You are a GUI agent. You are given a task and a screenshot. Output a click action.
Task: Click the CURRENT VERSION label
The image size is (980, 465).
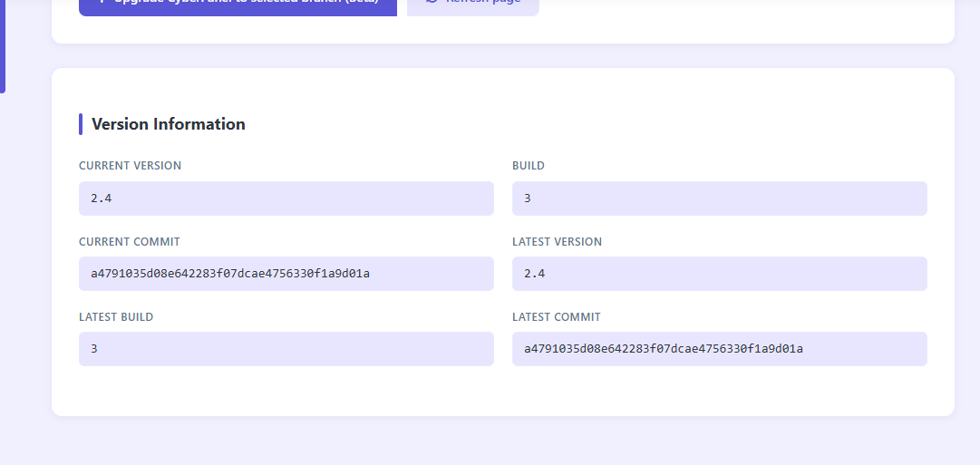coord(130,166)
